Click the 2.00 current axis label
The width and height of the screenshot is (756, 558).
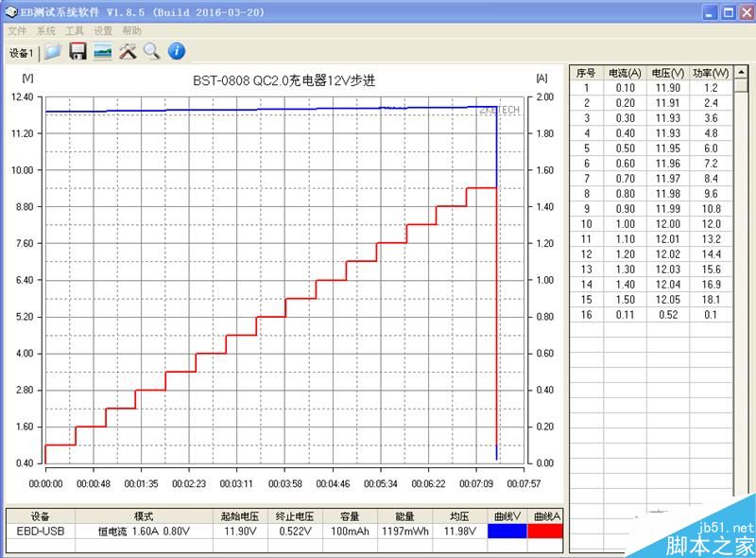[x=545, y=97]
